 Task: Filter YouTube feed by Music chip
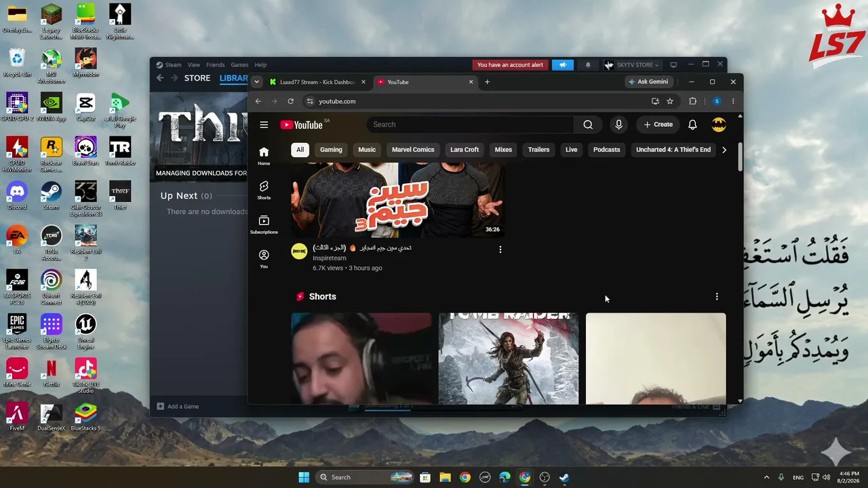[x=367, y=150]
